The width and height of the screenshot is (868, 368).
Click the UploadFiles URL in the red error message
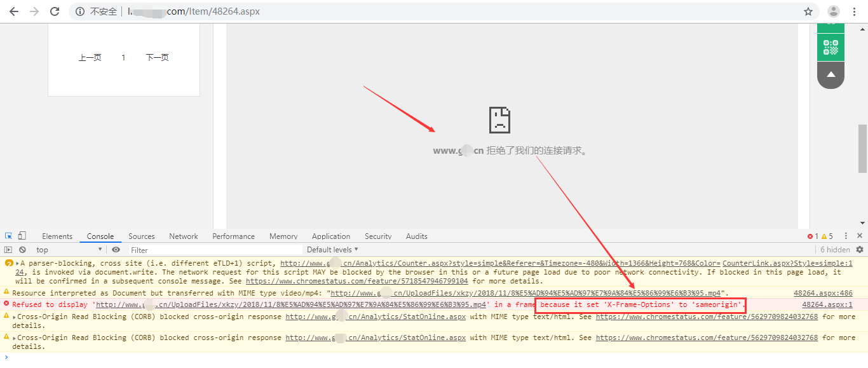click(290, 305)
